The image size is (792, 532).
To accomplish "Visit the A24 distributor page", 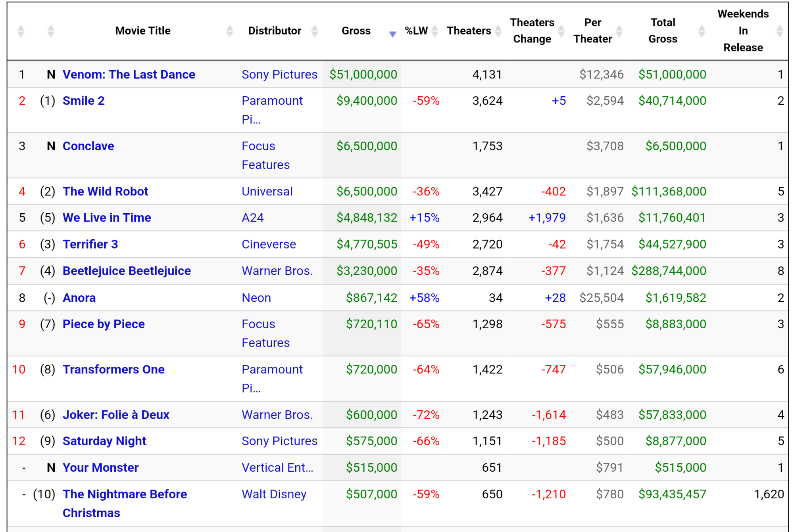I will pos(253,218).
